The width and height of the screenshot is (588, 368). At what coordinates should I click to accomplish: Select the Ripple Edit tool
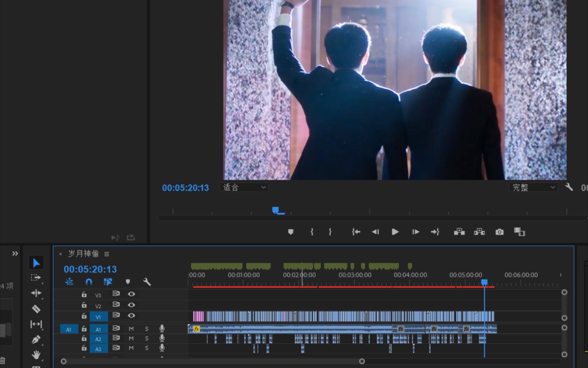36,293
